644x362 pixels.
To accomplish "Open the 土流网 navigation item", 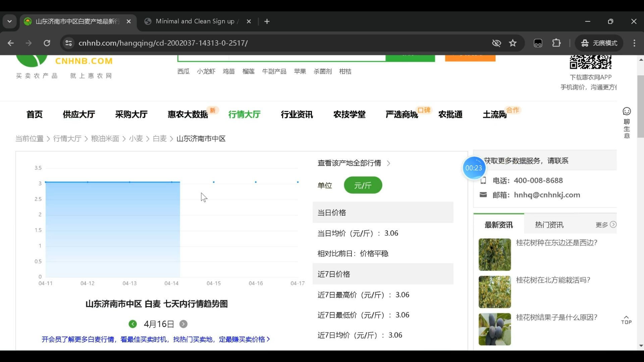I will click(x=495, y=114).
